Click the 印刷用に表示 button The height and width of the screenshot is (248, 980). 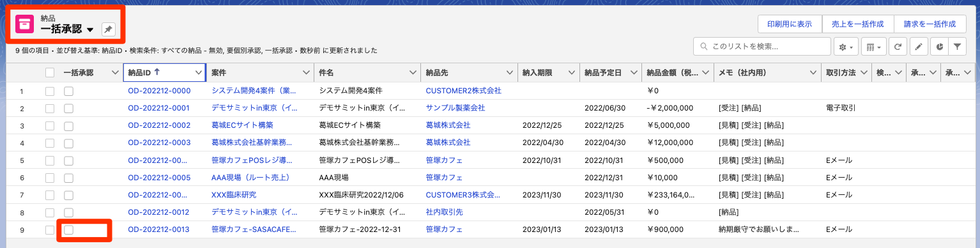click(790, 24)
